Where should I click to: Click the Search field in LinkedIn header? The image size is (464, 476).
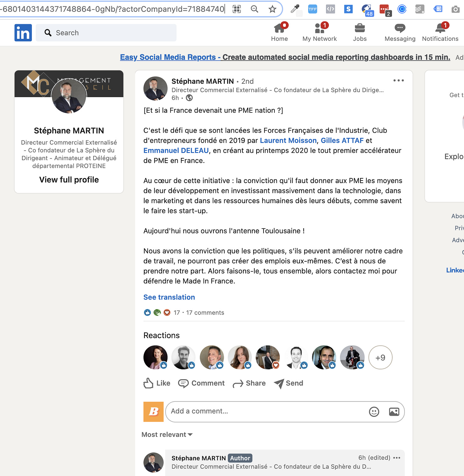106,33
